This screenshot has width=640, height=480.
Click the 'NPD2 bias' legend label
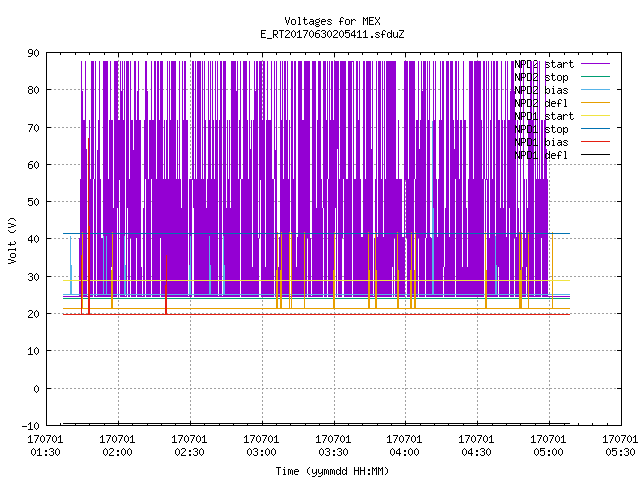(x=541, y=90)
